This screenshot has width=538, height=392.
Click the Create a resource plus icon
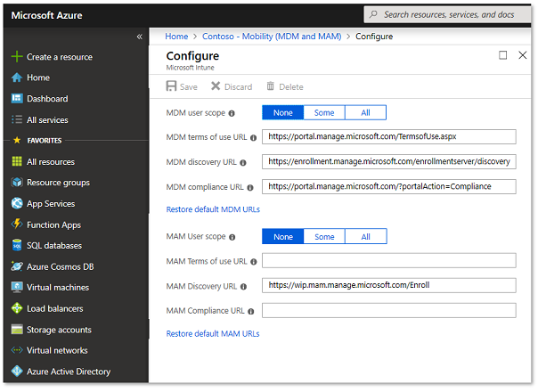pyautogui.click(x=17, y=57)
